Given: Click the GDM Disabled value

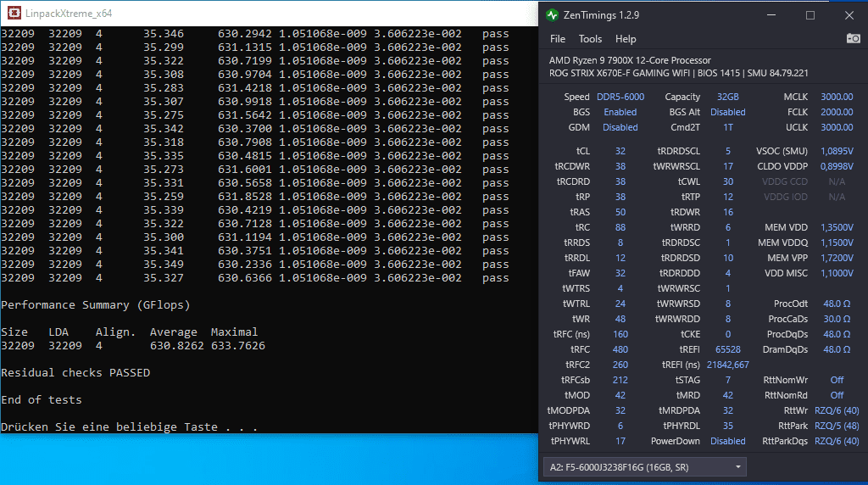Looking at the screenshot, I should click(620, 127).
